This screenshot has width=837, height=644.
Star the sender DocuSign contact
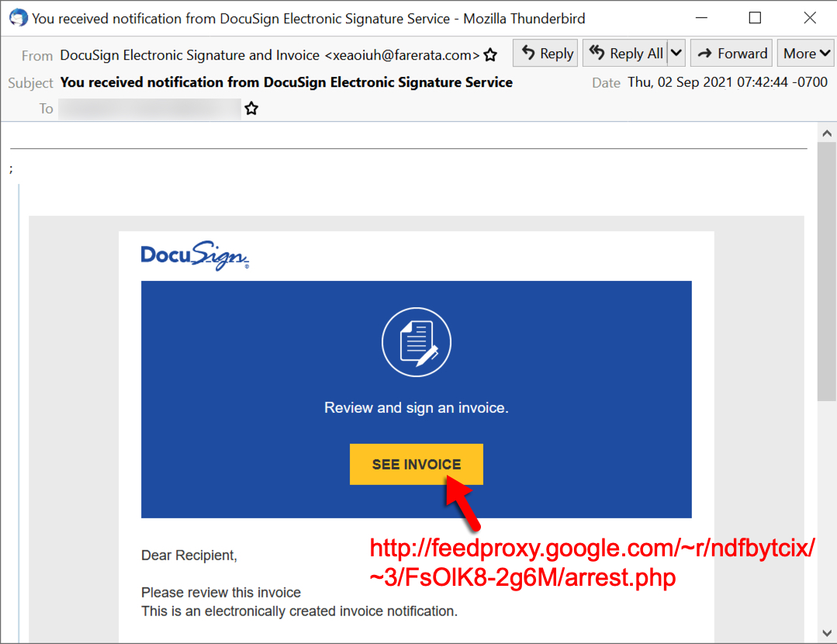pyautogui.click(x=490, y=54)
